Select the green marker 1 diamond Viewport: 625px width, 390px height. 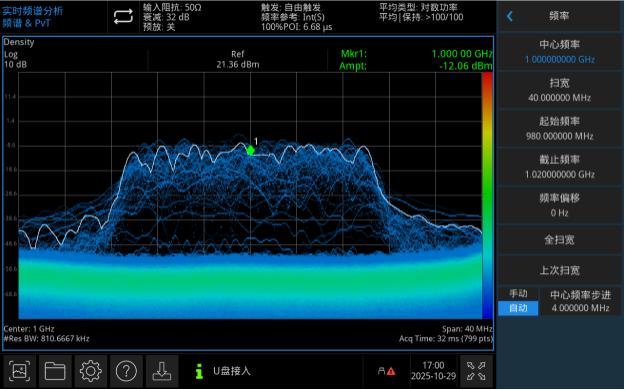point(250,150)
